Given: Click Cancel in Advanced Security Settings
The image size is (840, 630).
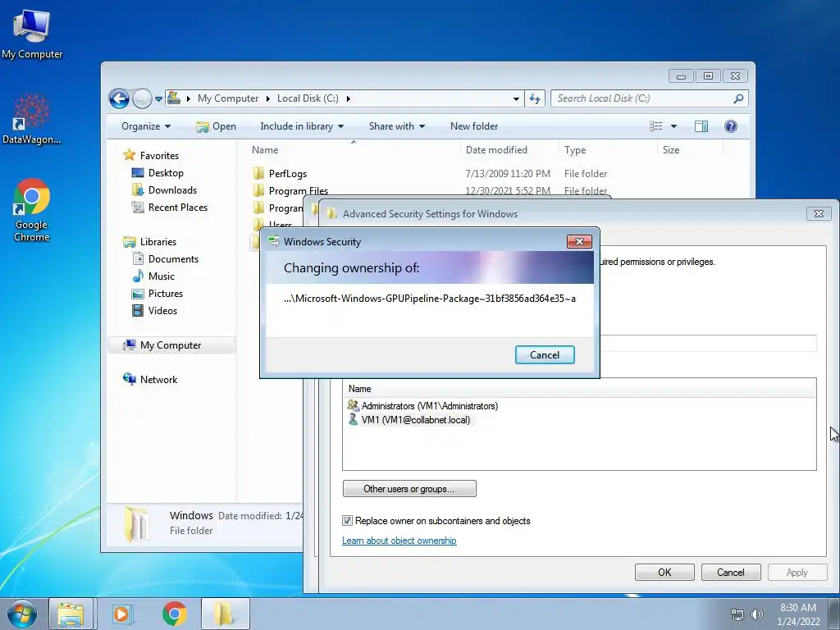Looking at the screenshot, I should click(731, 572).
